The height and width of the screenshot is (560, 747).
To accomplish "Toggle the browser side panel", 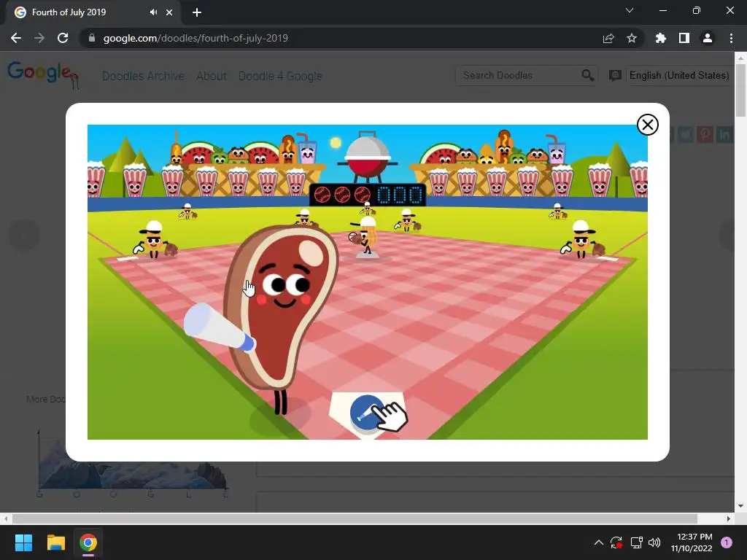I will (684, 38).
